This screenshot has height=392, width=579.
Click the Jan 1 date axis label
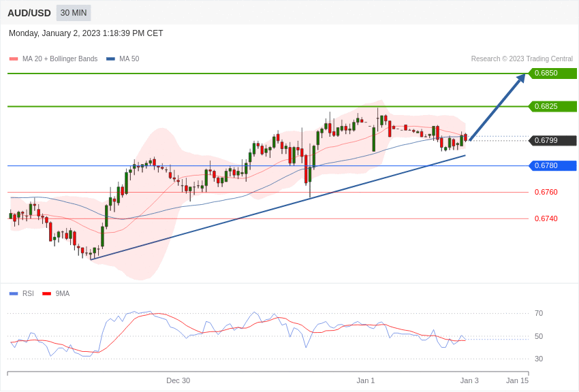tap(366, 380)
